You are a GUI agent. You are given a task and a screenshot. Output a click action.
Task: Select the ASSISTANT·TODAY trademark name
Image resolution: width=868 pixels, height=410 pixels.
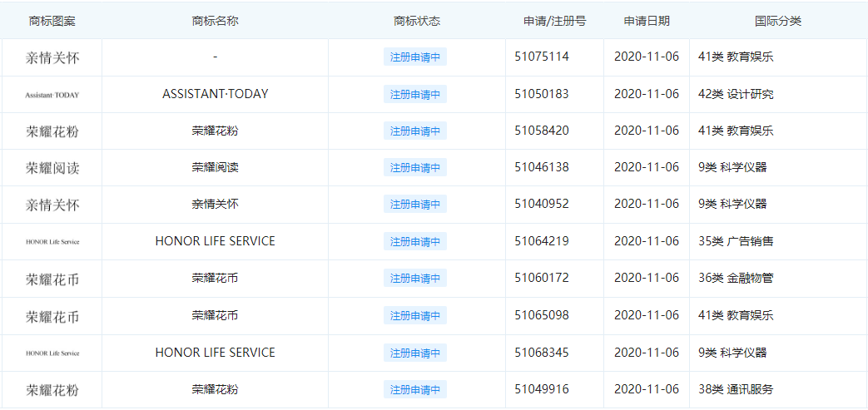(x=216, y=94)
